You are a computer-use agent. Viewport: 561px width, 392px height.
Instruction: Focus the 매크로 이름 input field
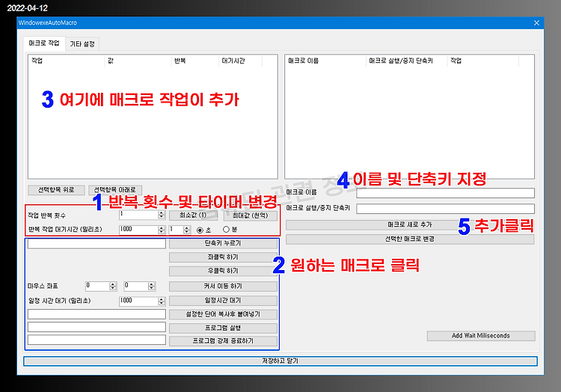(446, 193)
